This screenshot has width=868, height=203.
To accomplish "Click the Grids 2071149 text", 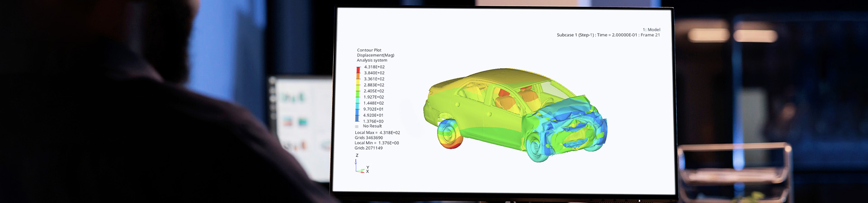I will tap(368, 148).
